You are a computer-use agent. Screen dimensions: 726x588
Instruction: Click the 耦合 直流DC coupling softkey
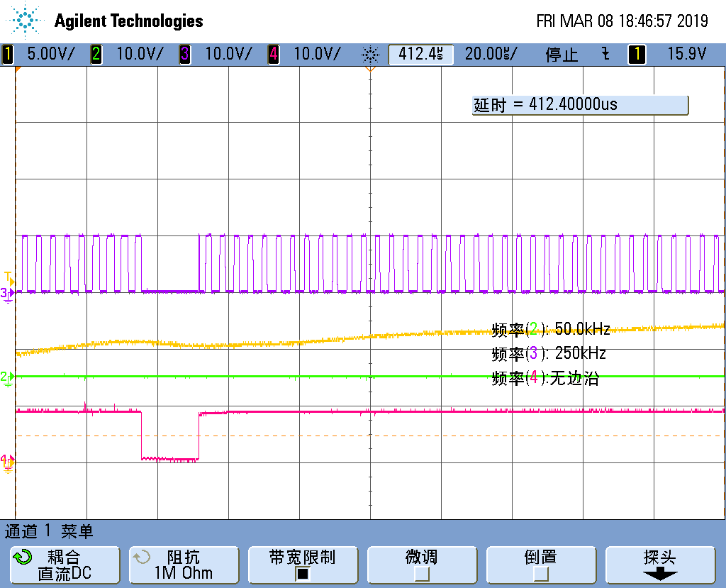coord(65,565)
